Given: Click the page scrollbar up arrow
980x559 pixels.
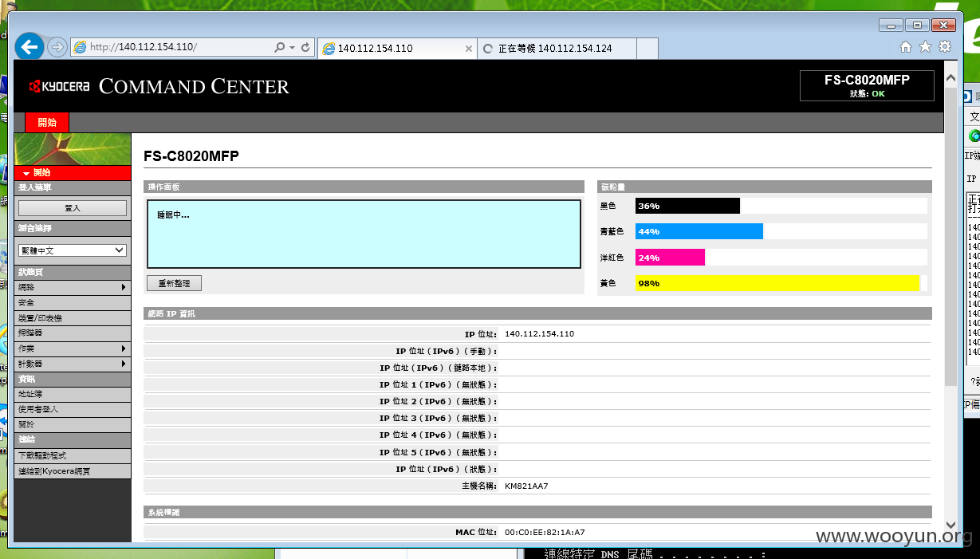Looking at the screenshot, I should (950, 77).
